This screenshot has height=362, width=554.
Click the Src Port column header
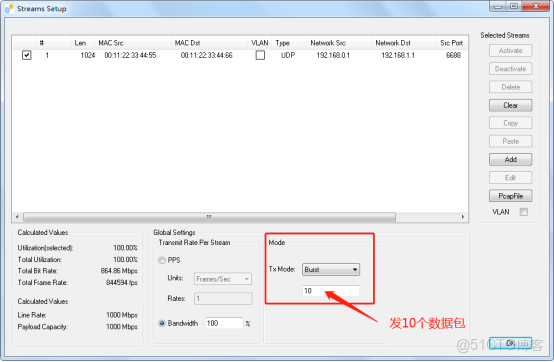[452, 43]
